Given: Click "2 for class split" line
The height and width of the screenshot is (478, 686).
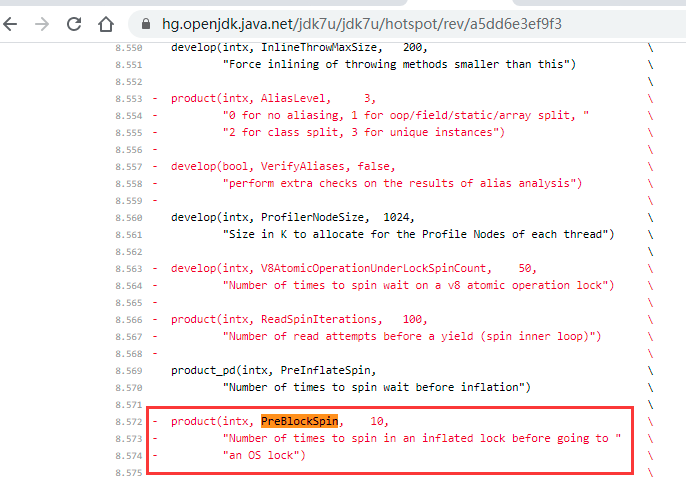Looking at the screenshot, I should click(364, 133).
